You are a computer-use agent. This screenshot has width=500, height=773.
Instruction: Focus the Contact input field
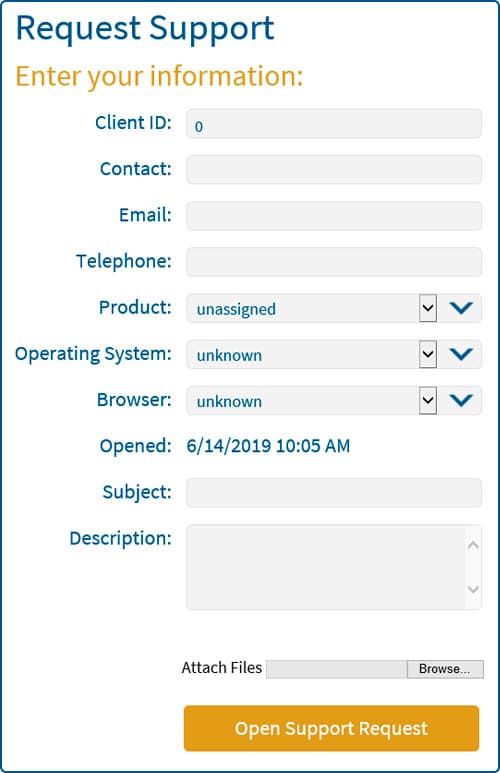point(334,170)
